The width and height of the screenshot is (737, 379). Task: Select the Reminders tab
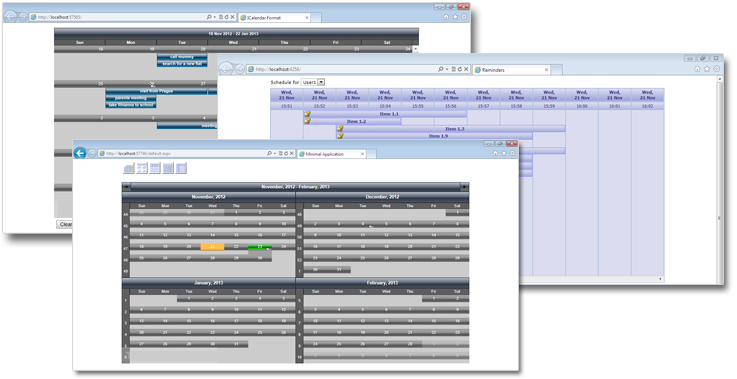click(x=511, y=70)
